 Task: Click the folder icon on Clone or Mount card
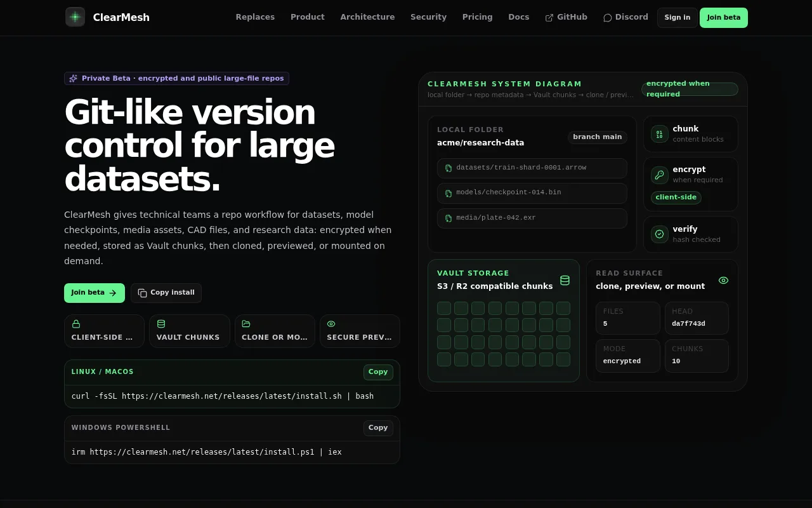pos(246,324)
